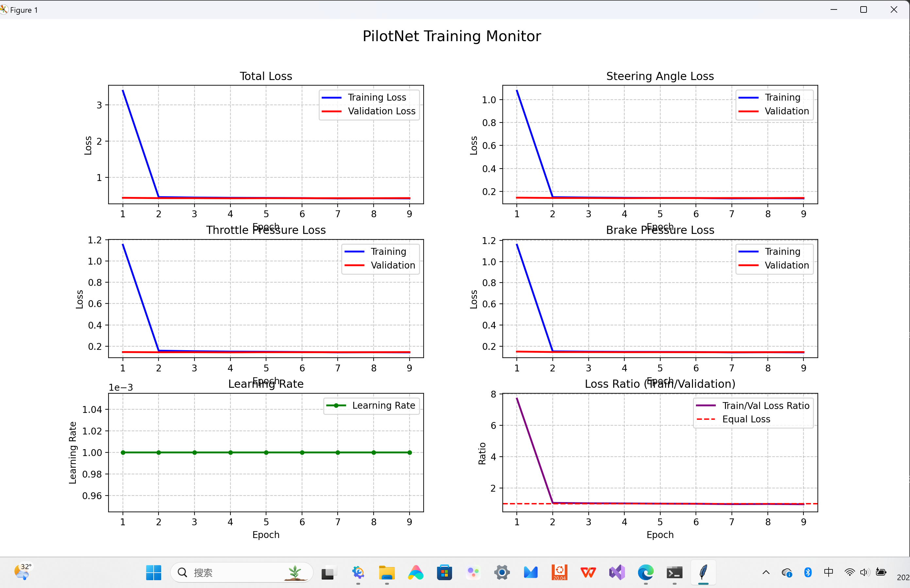Open File Explorer from the taskbar

pyautogui.click(x=387, y=572)
